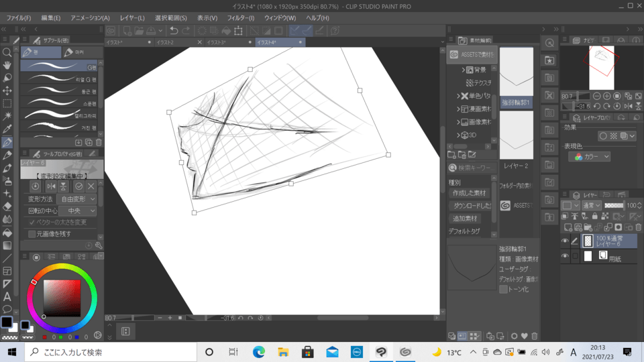
Task: Select the Eraser tool
Action: point(7,207)
